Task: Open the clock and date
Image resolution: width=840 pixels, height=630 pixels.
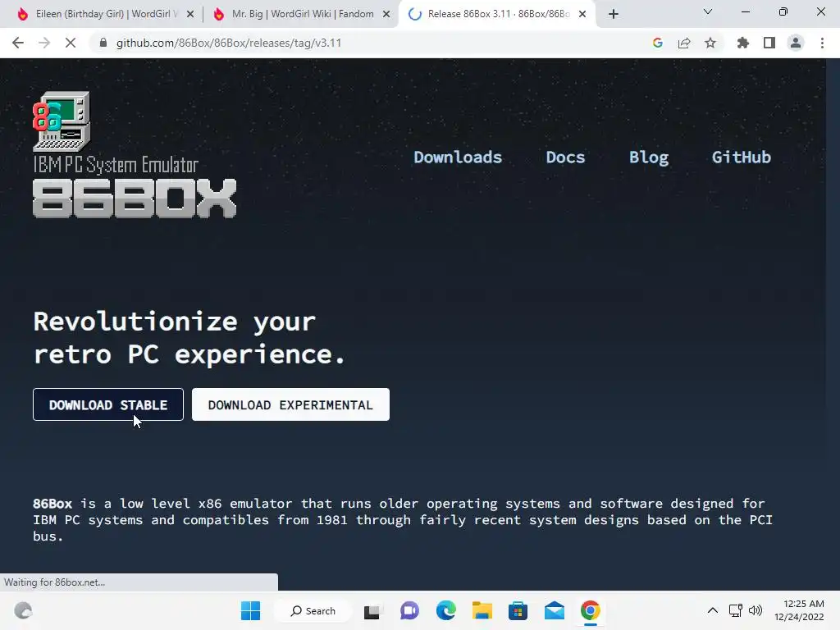Action: pyautogui.click(x=799, y=610)
